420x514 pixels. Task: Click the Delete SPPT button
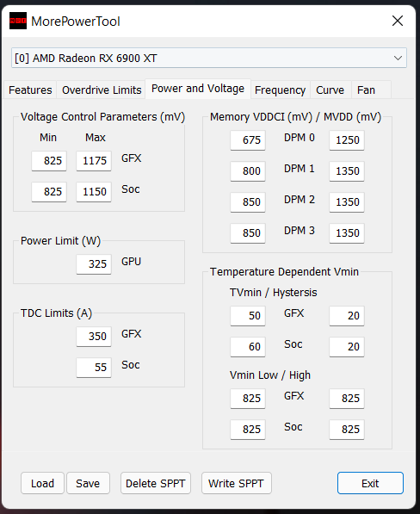[156, 483]
